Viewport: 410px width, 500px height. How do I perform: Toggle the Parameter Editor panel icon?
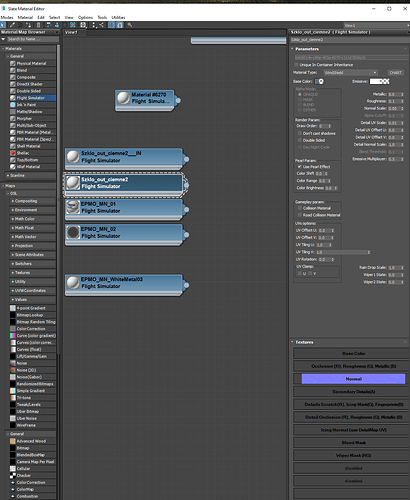[x=120, y=25]
